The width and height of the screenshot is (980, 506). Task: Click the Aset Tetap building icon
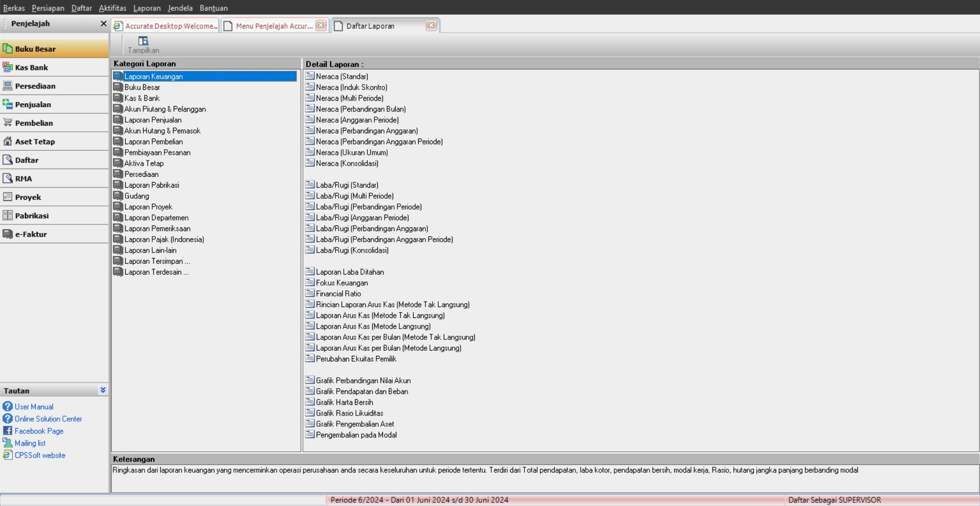[8, 142]
